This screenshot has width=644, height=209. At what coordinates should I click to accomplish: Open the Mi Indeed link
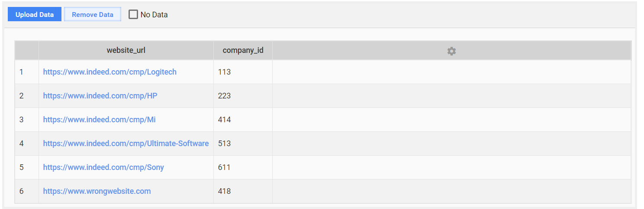pyautogui.click(x=99, y=120)
